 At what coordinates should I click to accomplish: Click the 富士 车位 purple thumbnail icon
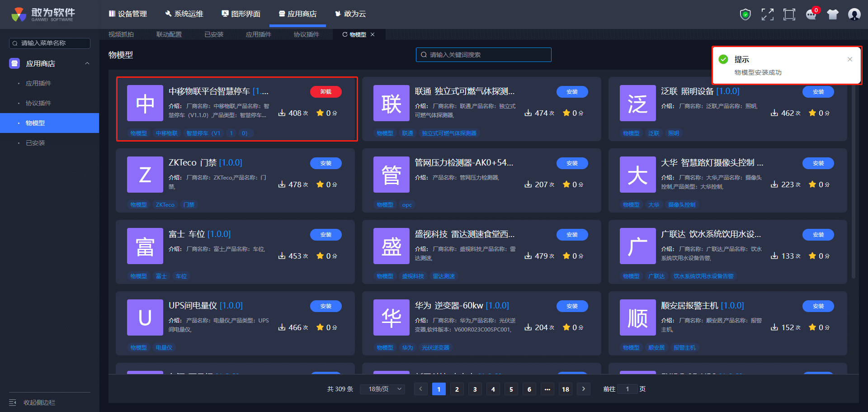[145, 246]
